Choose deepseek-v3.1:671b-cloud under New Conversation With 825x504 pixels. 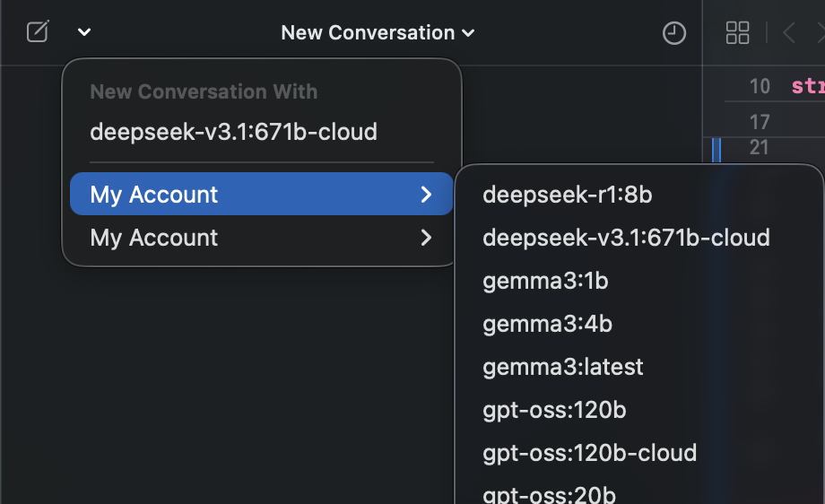coord(233,133)
